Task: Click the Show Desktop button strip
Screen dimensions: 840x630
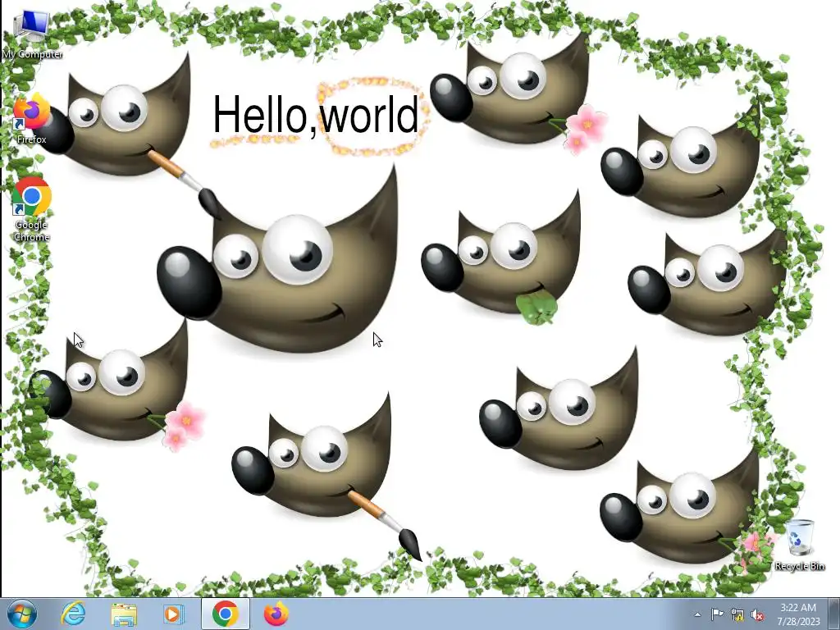Action: (833, 614)
